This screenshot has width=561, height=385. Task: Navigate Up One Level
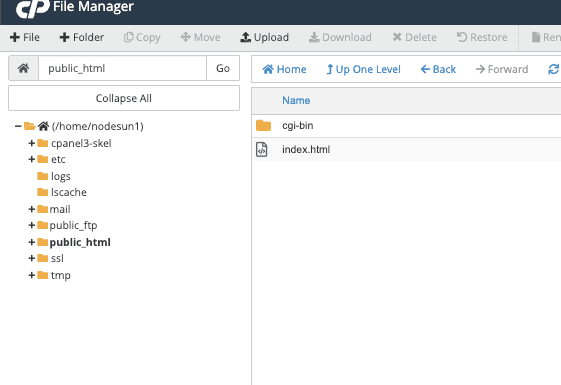pyautogui.click(x=364, y=69)
